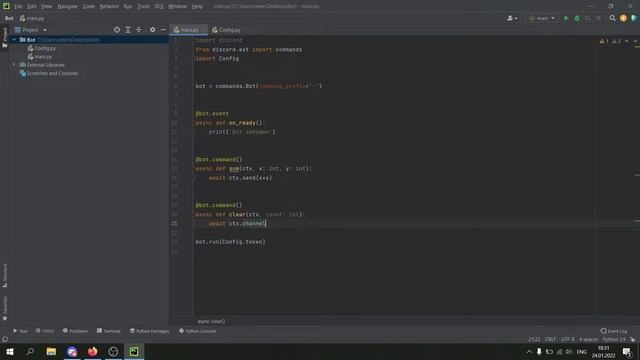Start debugging with the bug icon
This screenshot has width=640, height=360.
coord(577,18)
